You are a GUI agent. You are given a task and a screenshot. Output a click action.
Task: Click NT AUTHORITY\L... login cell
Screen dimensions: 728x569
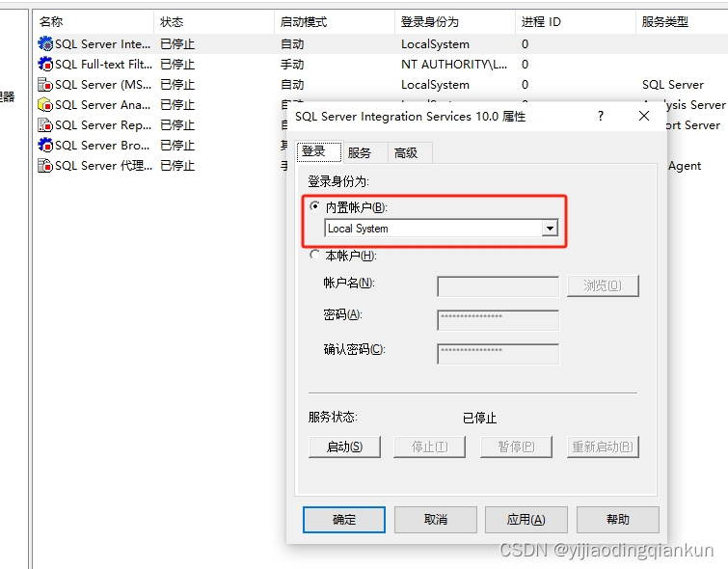[454, 64]
